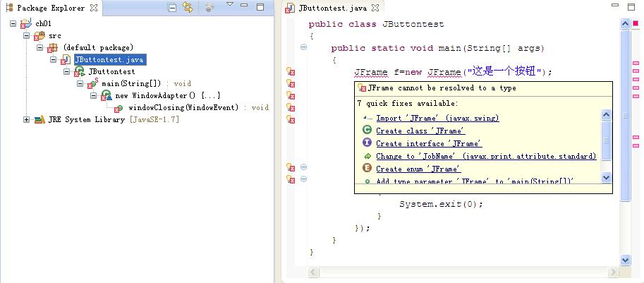Click the brown enum icon beside Create enum
This screenshot has height=283, width=644.
coord(367,169)
